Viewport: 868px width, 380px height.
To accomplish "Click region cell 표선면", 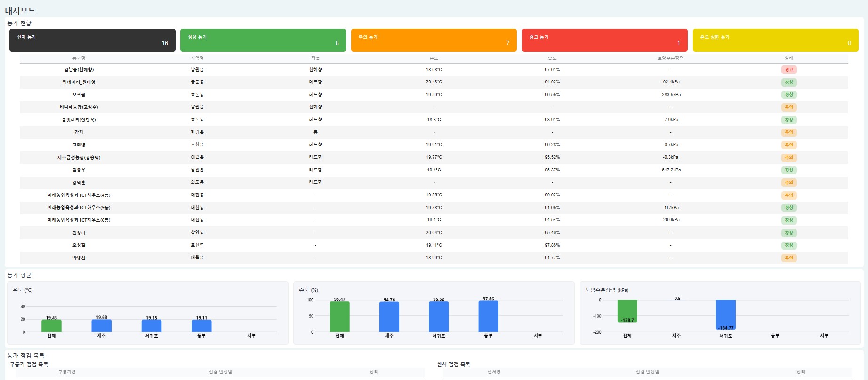I will click(197, 245).
